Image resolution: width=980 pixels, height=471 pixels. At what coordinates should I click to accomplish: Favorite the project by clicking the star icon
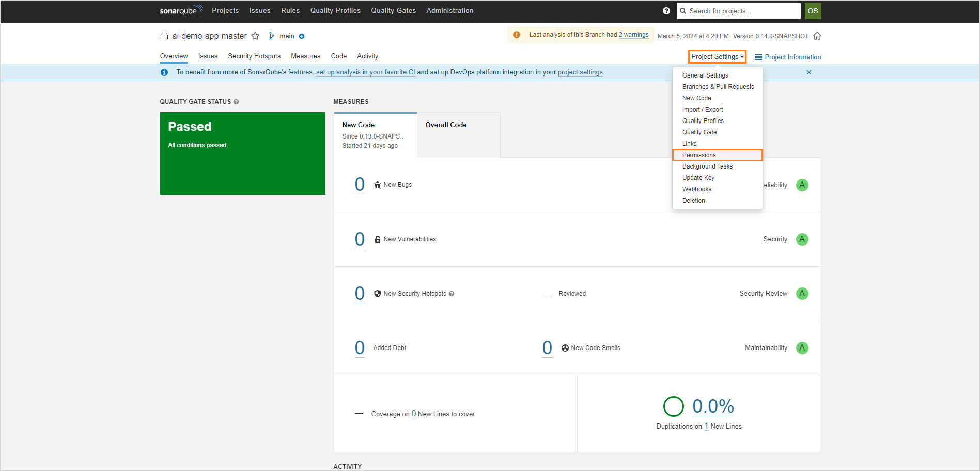(256, 36)
